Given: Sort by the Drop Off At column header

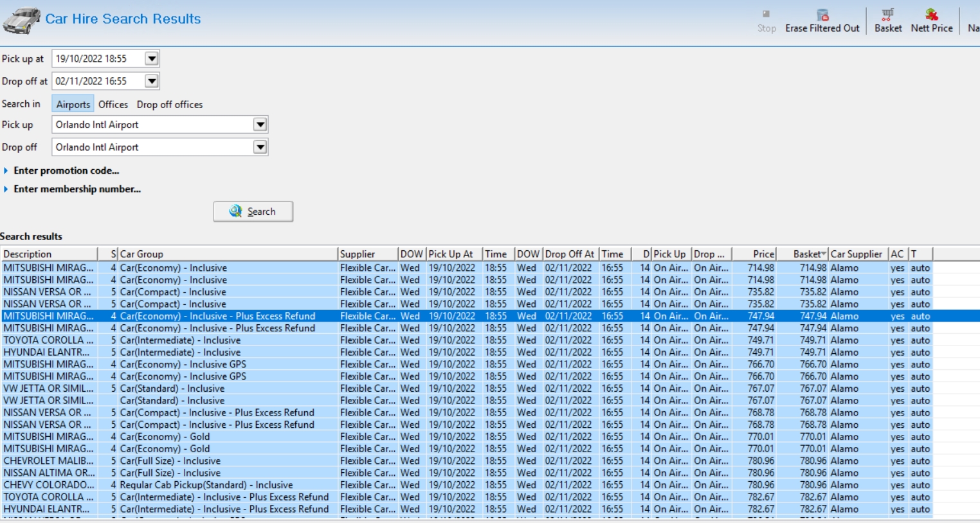Looking at the screenshot, I should [x=571, y=254].
